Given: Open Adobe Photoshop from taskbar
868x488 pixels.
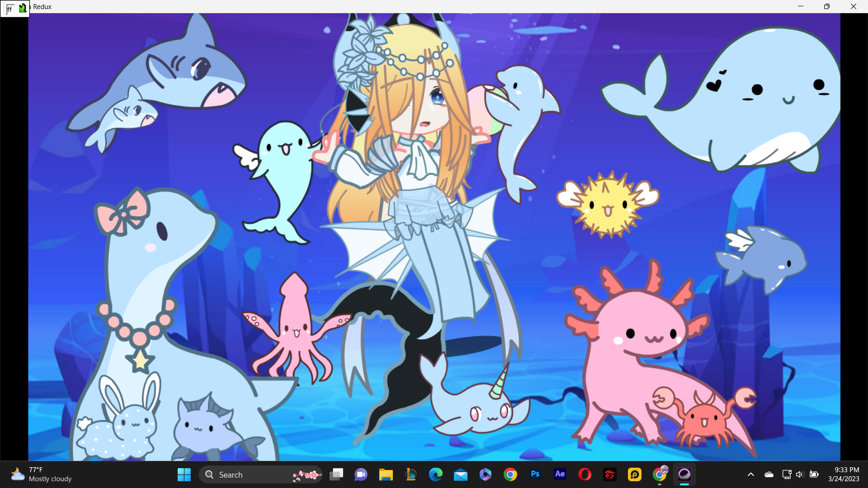Looking at the screenshot, I should [535, 474].
